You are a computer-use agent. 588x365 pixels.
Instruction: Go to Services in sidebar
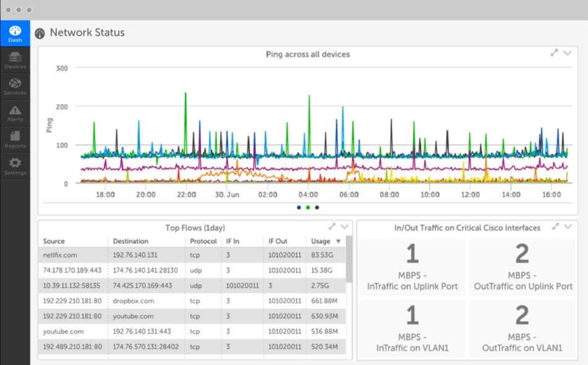pos(15,87)
